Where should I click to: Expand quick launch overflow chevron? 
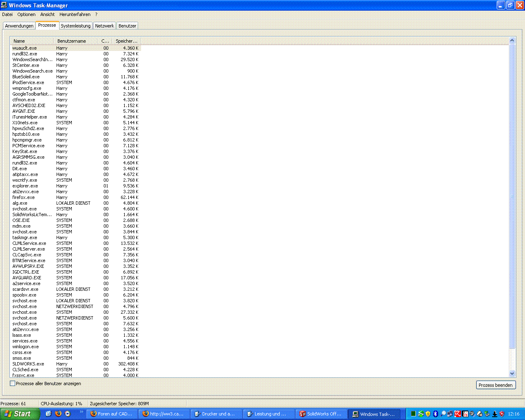click(81, 412)
